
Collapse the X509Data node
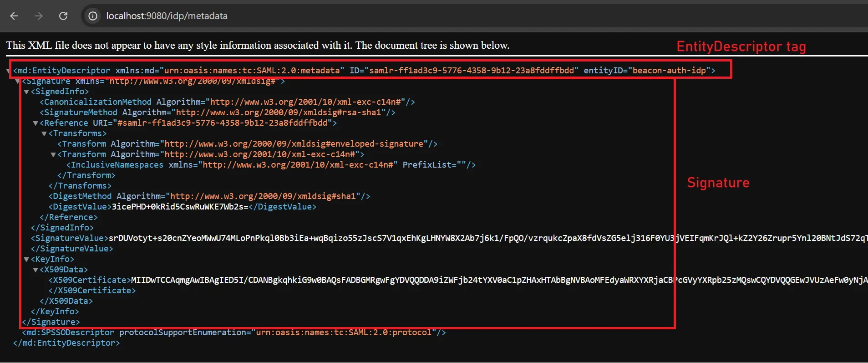(36, 270)
